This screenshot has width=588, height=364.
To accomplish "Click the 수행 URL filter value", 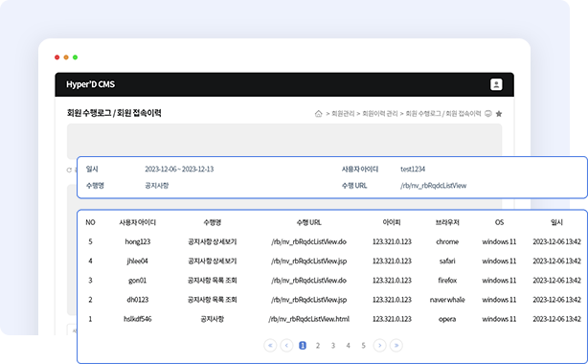I will [433, 186].
